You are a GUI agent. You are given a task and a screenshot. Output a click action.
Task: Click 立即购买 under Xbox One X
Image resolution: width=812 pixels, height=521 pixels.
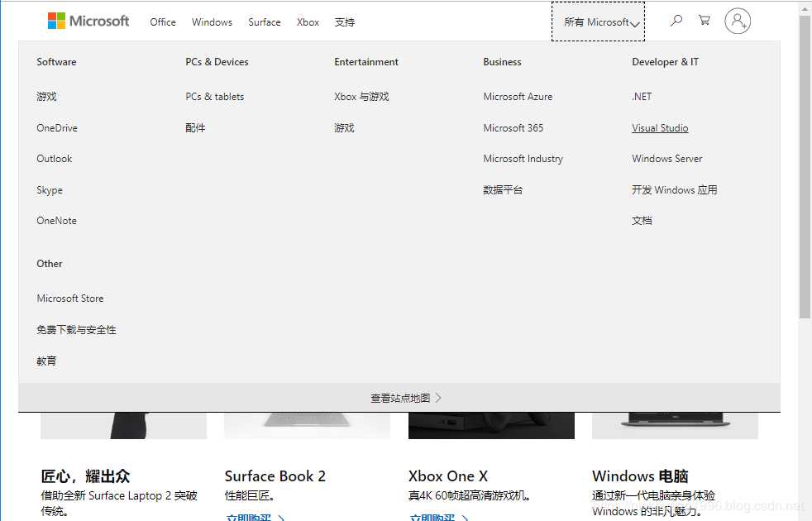[x=438, y=518]
